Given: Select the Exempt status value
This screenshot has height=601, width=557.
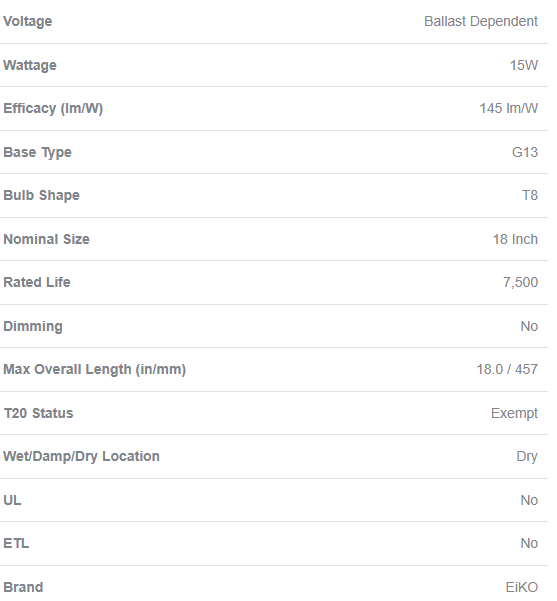Looking at the screenshot, I should (514, 414).
